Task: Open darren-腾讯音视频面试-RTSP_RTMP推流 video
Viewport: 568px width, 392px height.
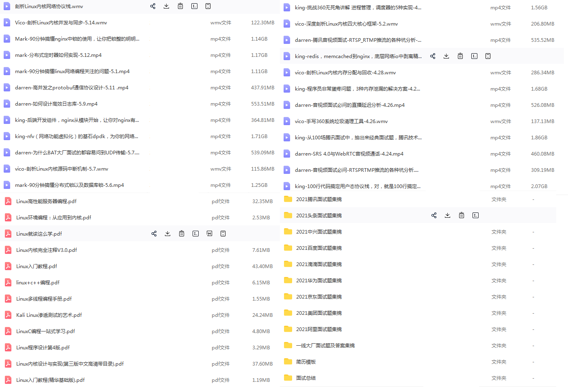Action: pyautogui.click(x=358, y=40)
